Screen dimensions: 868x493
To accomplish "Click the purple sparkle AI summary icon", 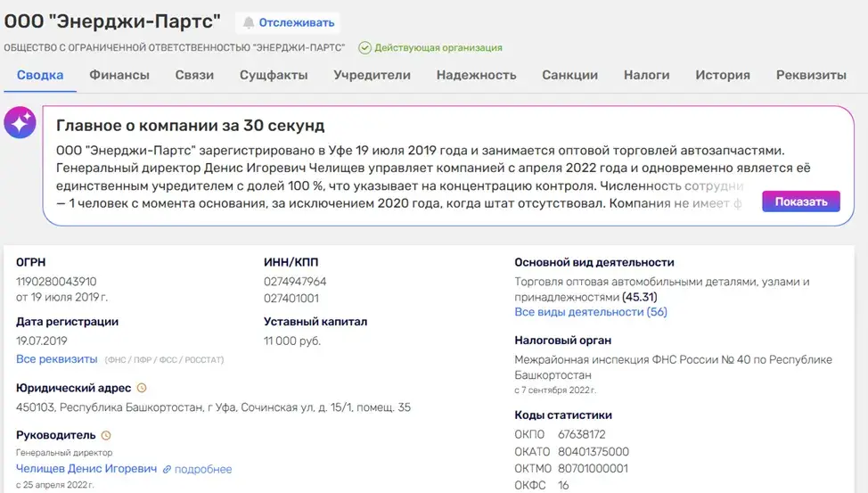I will click(x=20, y=122).
